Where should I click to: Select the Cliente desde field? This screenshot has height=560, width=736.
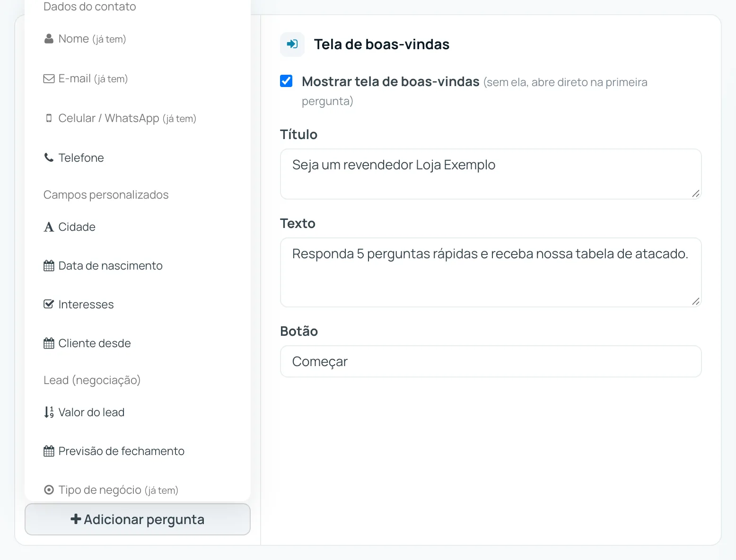point(138,343)
